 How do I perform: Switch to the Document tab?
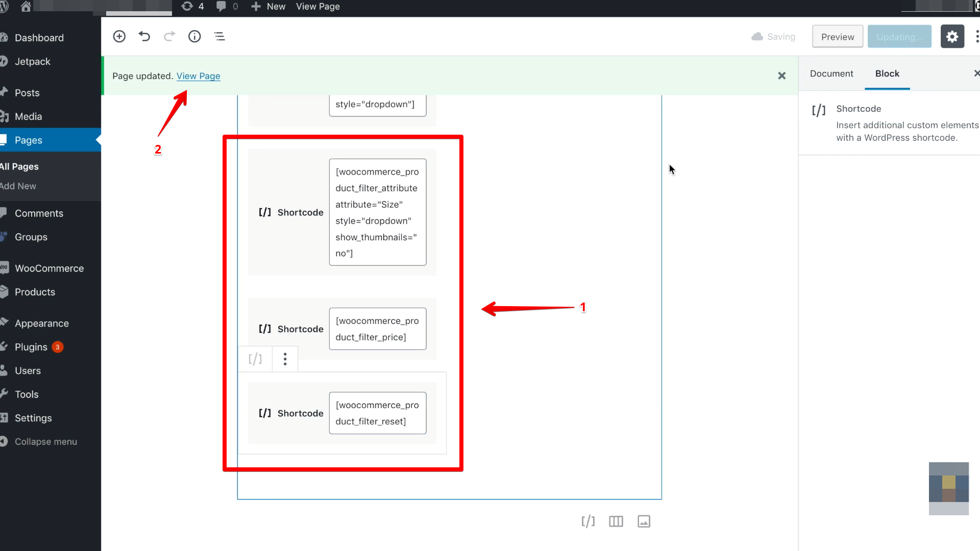click(x=831, y=73)
